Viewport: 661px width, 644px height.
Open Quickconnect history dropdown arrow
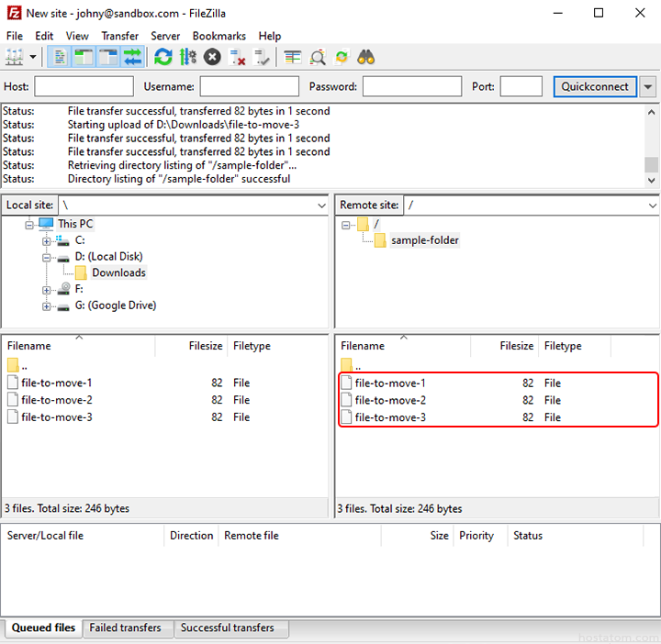(x=648, y=87)
